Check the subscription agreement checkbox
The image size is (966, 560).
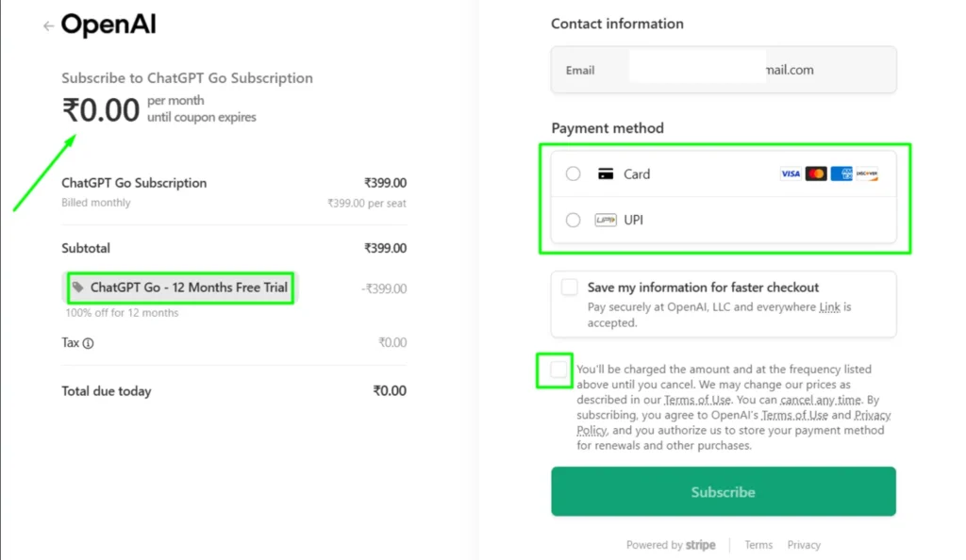pos(555,371)
